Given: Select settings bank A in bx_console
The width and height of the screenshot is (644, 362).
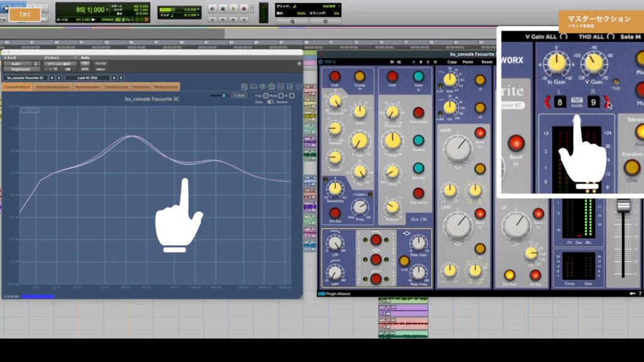Looking at the screenshot, I should (x=413, y=62).
